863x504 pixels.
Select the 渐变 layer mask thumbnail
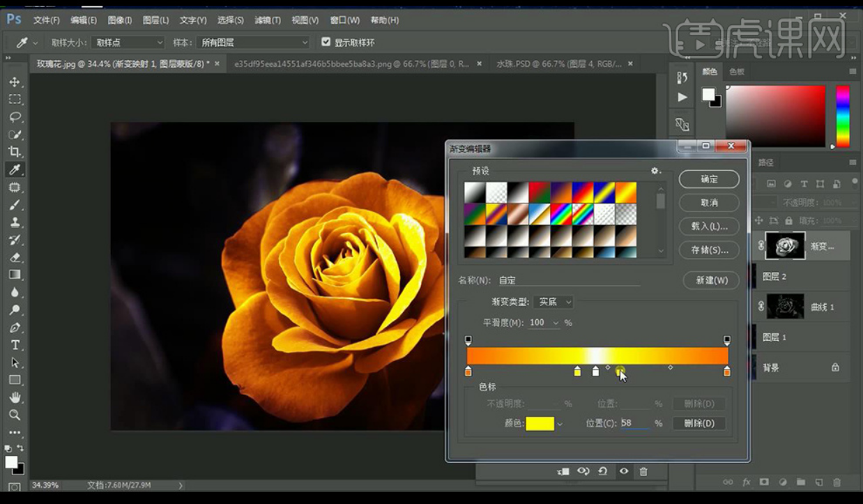coord(786,245)
